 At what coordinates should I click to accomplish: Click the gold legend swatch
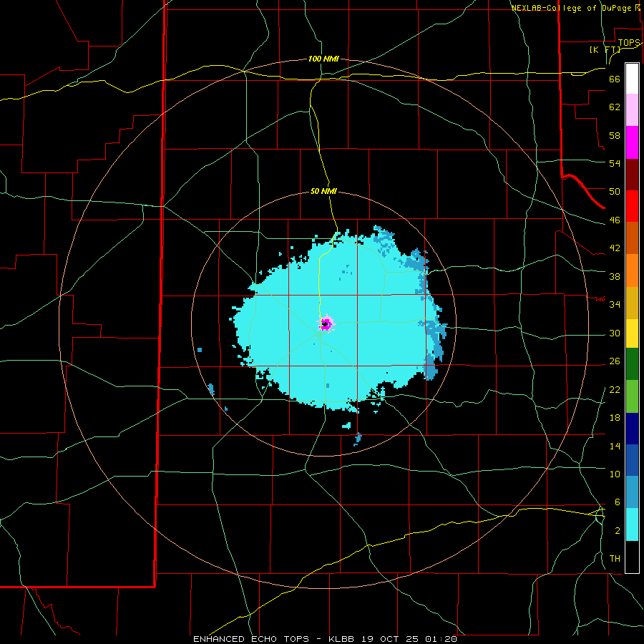coord(632,303)
